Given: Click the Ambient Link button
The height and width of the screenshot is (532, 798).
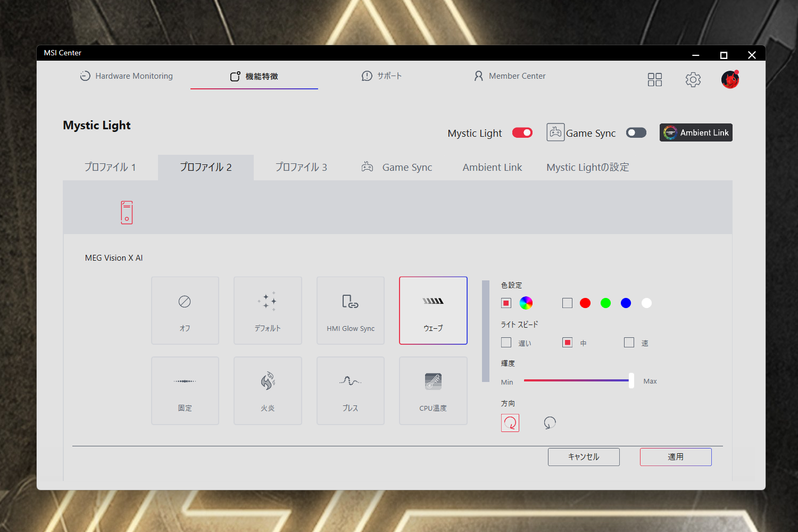Looking at the screenshot, I should (696, 132).
